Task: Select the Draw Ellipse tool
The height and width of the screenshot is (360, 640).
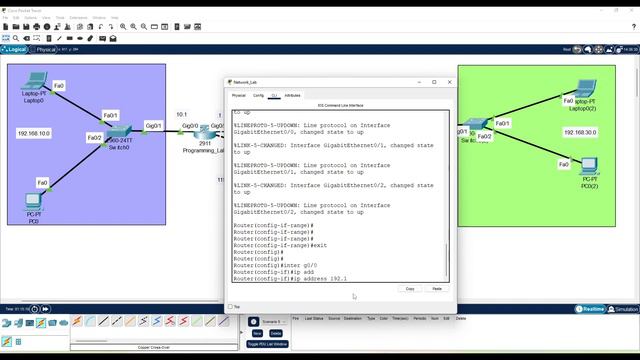Action: click(80, 38)
